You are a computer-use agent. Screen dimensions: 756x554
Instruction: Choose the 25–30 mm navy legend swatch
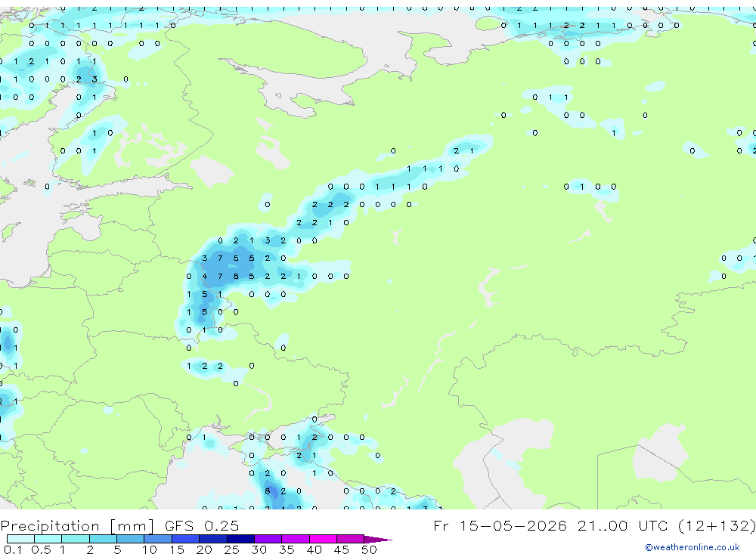240,539
